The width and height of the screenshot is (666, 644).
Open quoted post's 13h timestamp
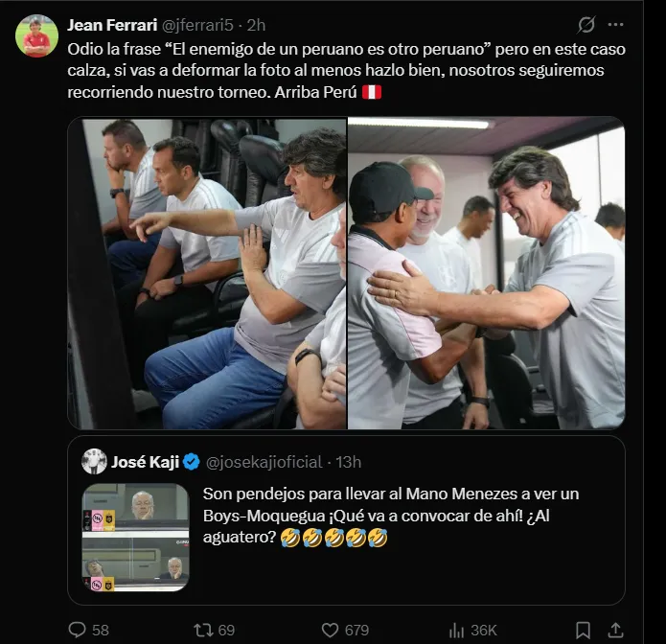pos(348,462)
